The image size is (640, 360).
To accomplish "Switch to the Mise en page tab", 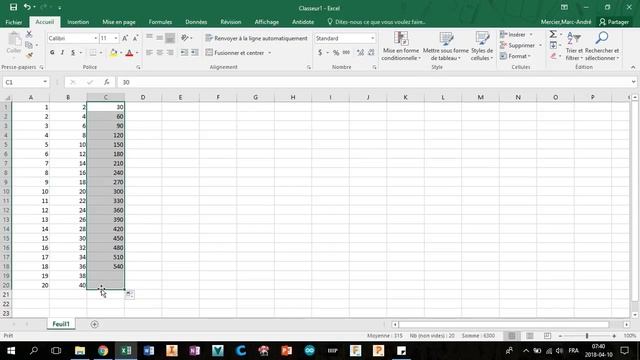I will [x=119, y=22].
